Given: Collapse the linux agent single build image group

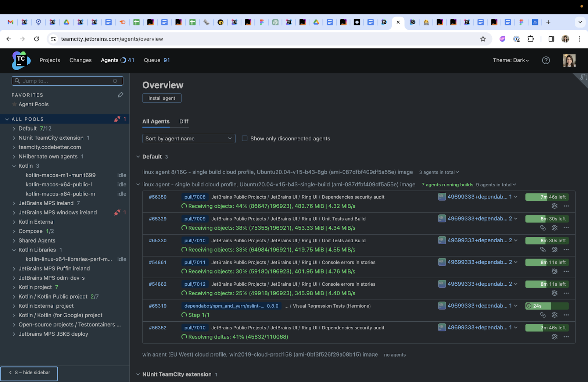Looking at the screenshot, I should (138, 185).
